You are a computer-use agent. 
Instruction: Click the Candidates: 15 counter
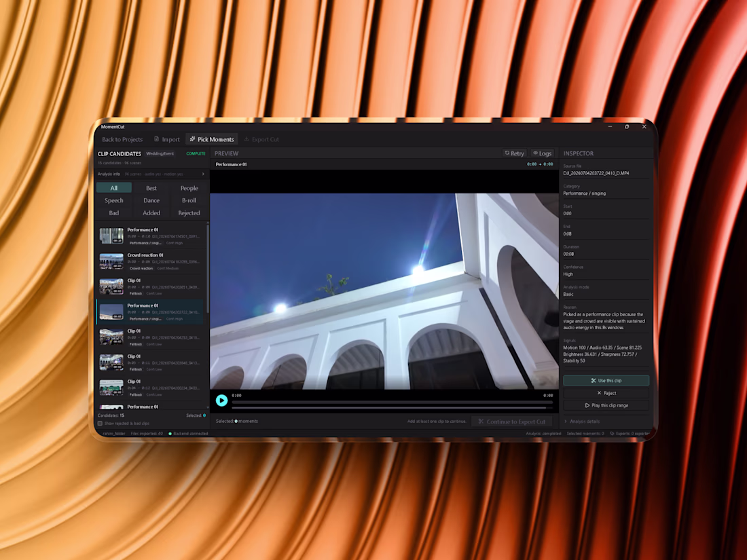(111, 415)
